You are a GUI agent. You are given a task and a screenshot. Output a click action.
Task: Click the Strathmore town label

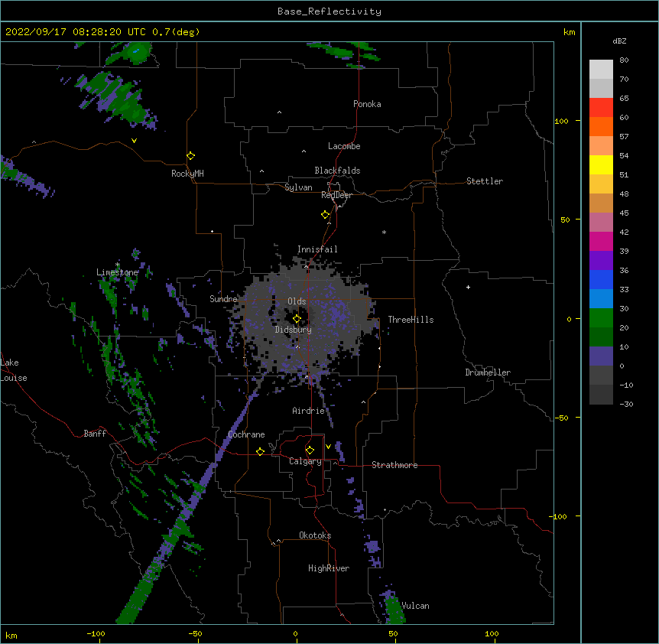(394, 465)
